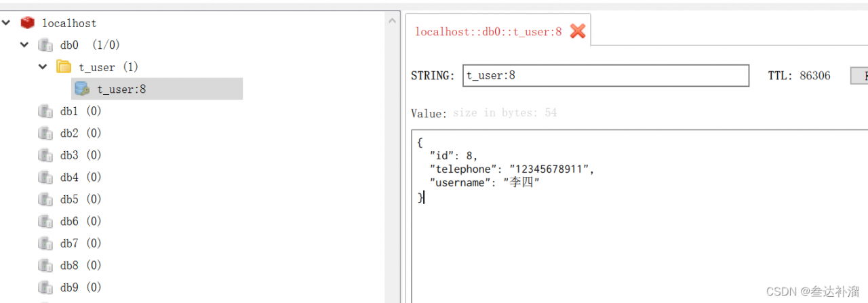868x303 pixels.
Task: Click the "username" line in the value
Action: (x=485, y=182)
